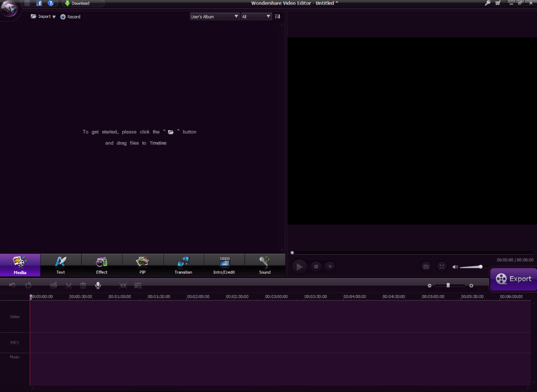This screenshot has height=392, width=537.
Task: Select the Video track label
Action: point(15,316)
